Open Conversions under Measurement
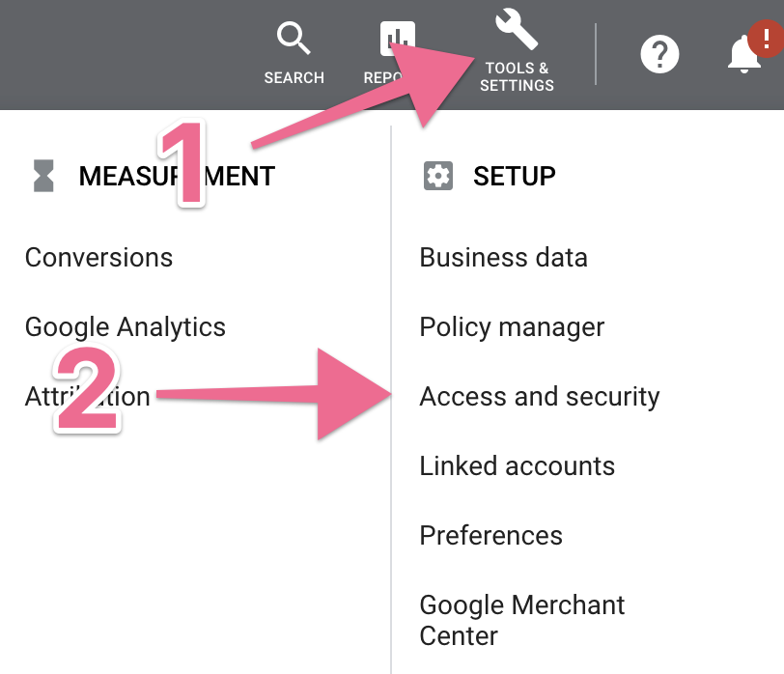 pos(98,258)
